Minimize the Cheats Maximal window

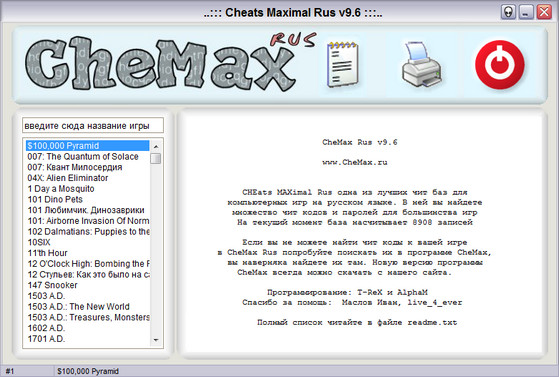(525, 12)
